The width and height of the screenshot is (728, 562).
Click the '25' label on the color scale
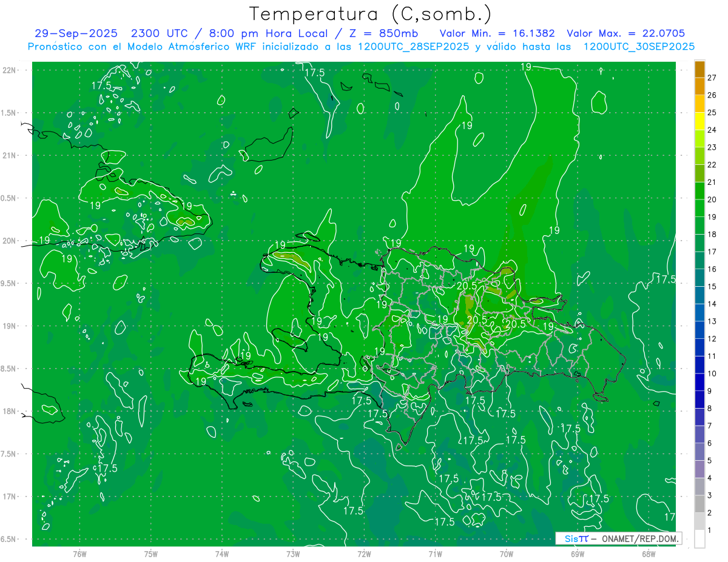click(x=712, y=112)
